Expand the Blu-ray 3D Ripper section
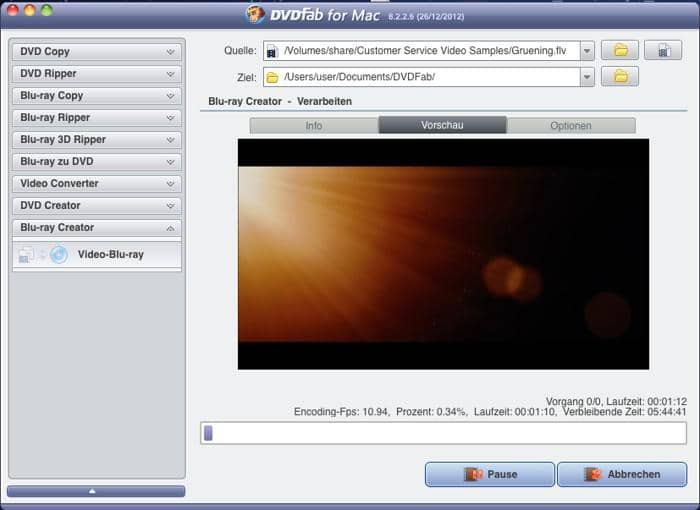 (x=97, y=139)
